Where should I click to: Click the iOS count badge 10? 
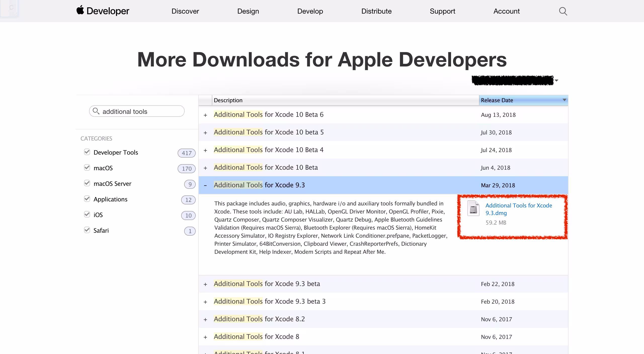click(188, 215)
